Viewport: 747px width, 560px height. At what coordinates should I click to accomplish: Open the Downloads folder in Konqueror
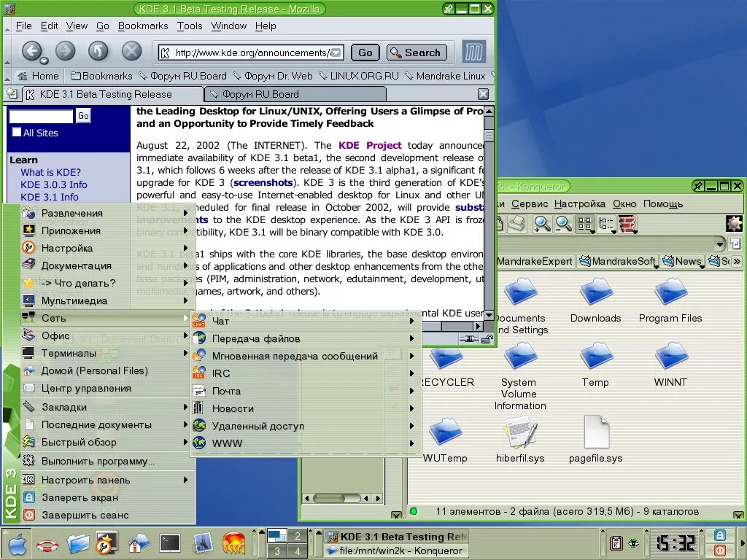[595, 292]
